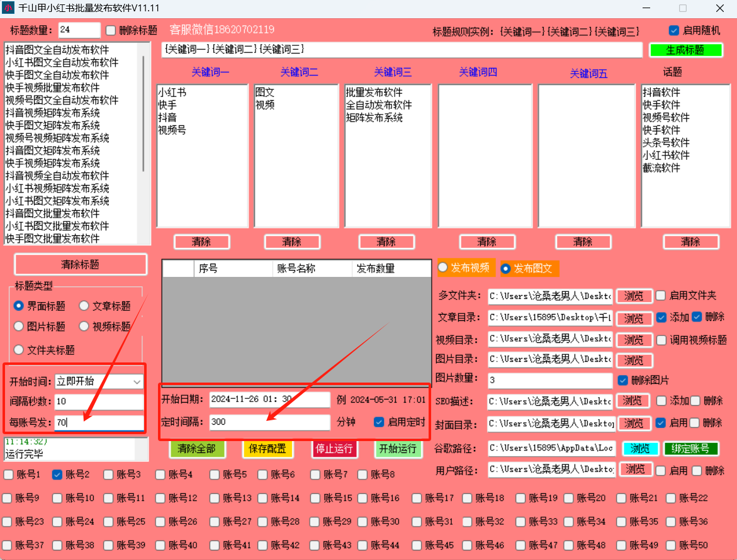
Task: Click the 定时间隔 input field
Action: pos(270,422)
